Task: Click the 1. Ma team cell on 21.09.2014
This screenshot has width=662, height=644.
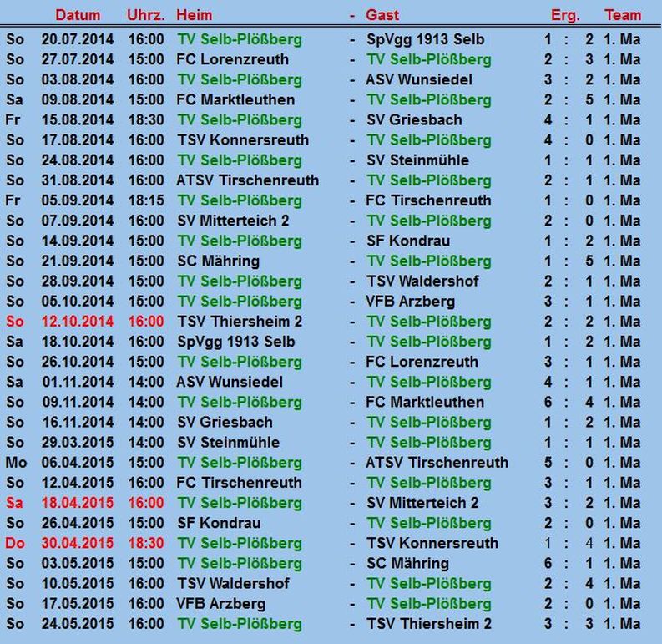Action: click(622, 261)
